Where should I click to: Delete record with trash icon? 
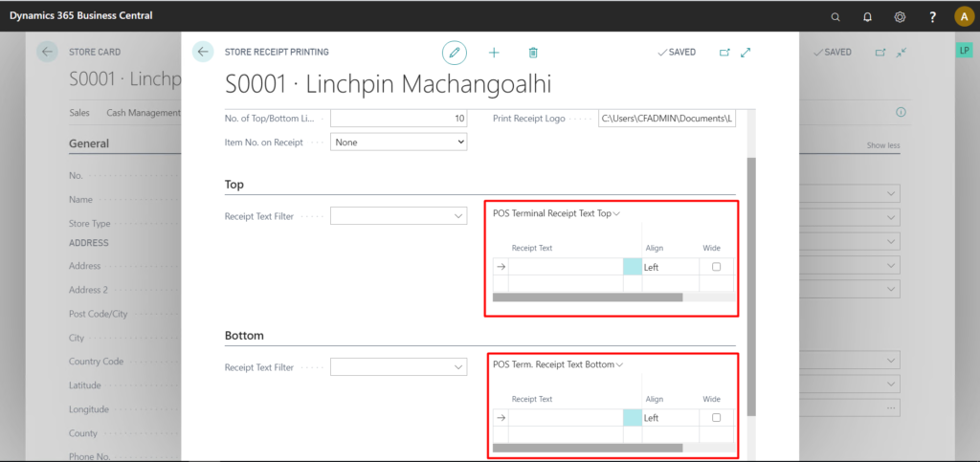tap(533, 53)
